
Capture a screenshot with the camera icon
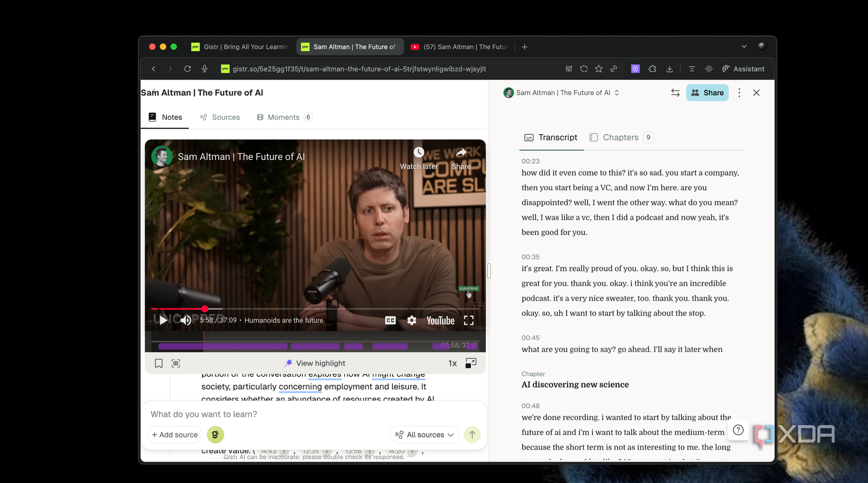[x=176, y=363]
